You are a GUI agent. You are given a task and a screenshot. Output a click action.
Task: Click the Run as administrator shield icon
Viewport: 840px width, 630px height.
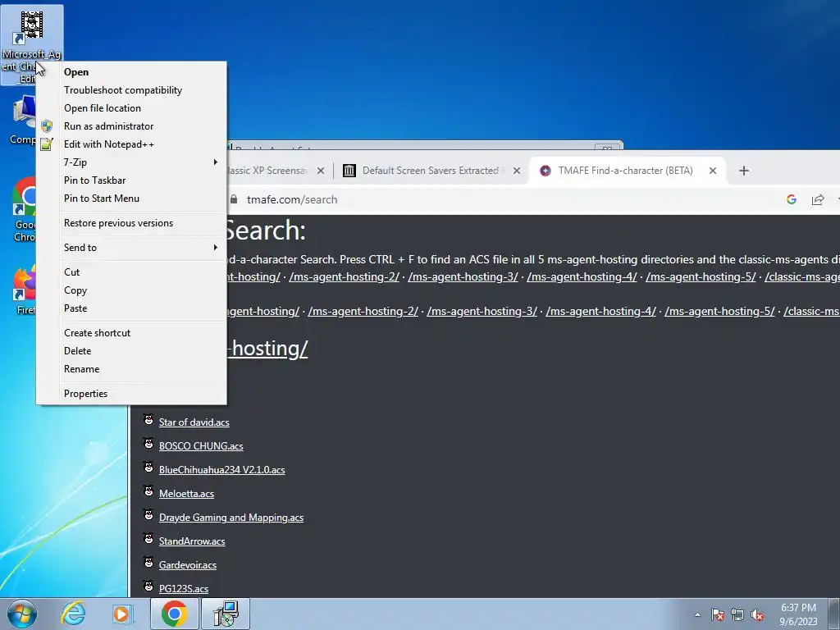point(47,126)
